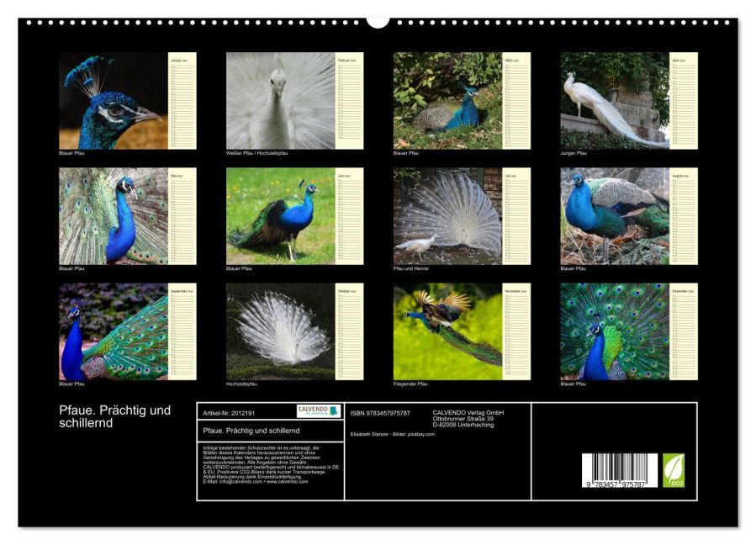Click the green eco leaf icon
The height and width of the screenshot is (545, 756).
pyautogui.click(x=674, y=470)
